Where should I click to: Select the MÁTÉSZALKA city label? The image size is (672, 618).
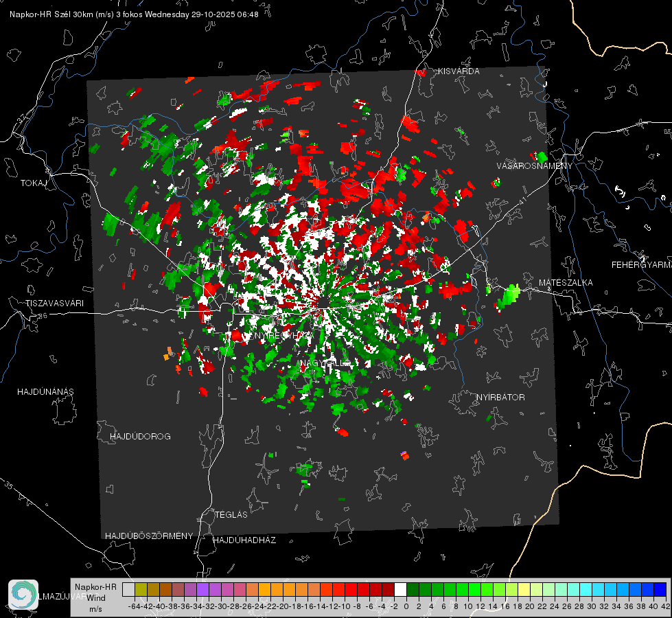[x=566, y=283]
